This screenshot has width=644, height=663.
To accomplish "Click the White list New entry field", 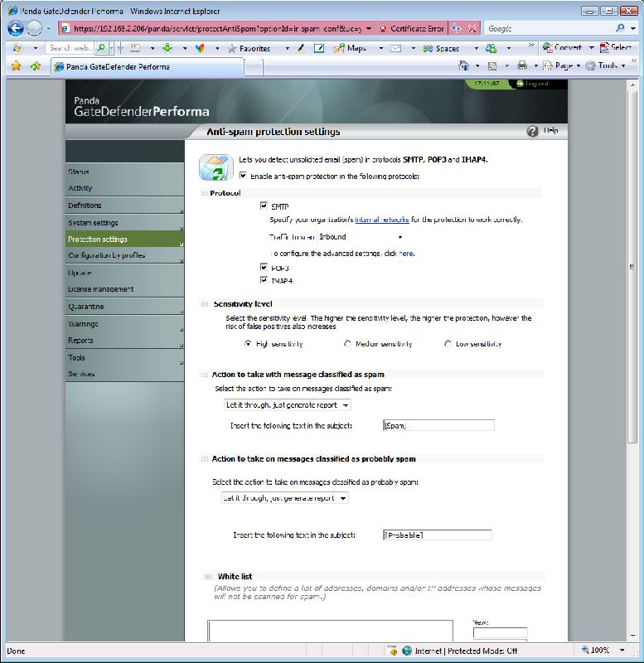I will tap(500, 632).
